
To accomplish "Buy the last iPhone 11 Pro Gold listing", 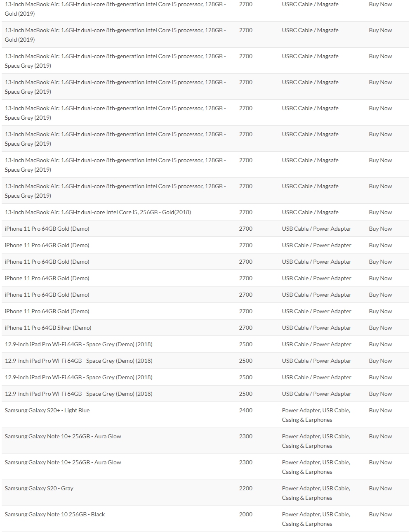I will pyautogui.click(x=380, y=311).
